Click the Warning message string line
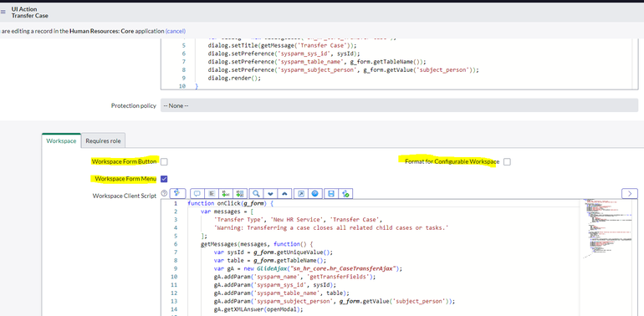Screen dimensions: 644x316 331,227
